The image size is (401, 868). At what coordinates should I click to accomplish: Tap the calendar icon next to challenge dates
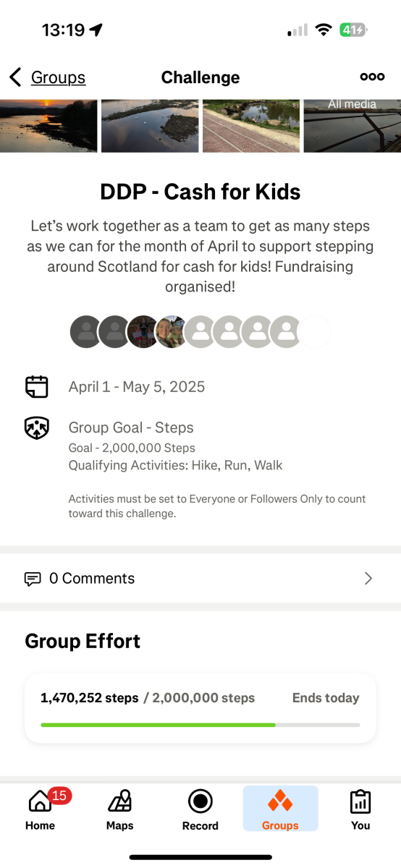(36, 387)
